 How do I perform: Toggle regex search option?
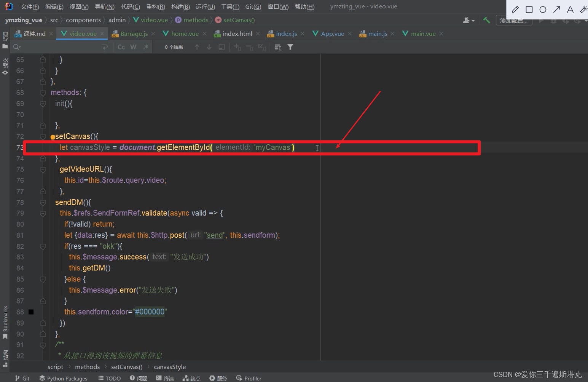pyautogui.click(x=146, y=47)
